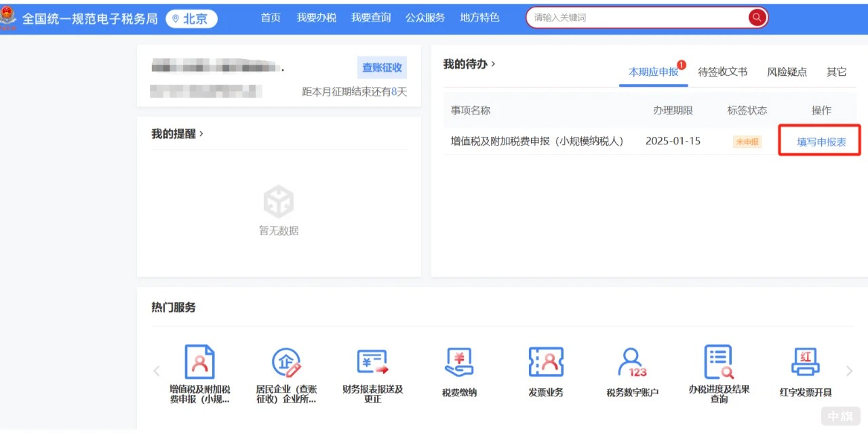
Task: Click the tax bureau emblem logo
Action: click(9, 16)
